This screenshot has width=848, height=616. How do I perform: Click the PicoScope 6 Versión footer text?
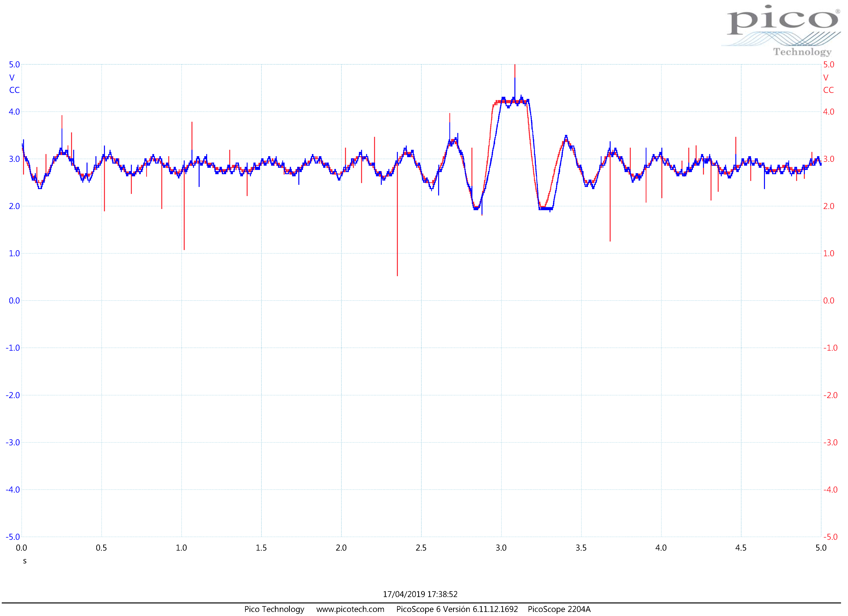coord(457,609)
